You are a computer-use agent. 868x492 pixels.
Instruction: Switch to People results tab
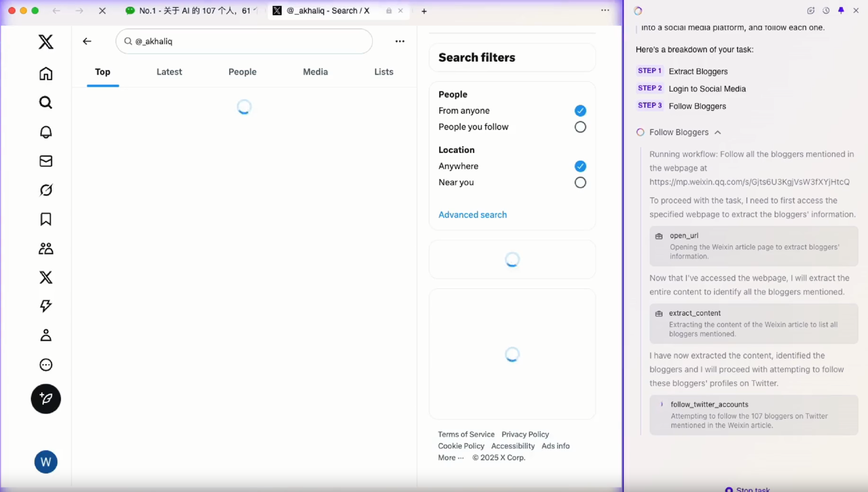[x=242, y=72]
